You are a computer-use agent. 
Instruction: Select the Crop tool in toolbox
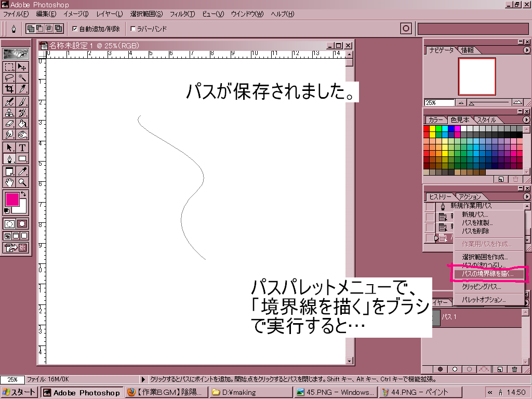[9, 89]
